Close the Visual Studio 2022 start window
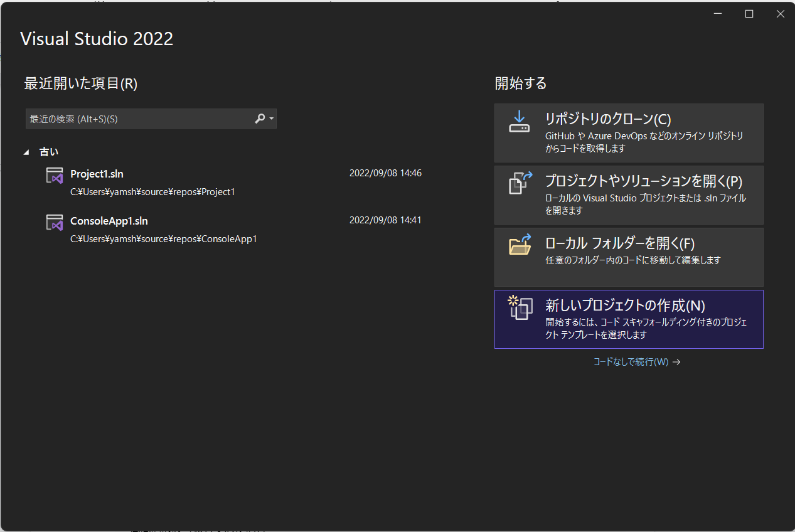Image resolution: width=795 pixels, height=532 pixels. 779,14
